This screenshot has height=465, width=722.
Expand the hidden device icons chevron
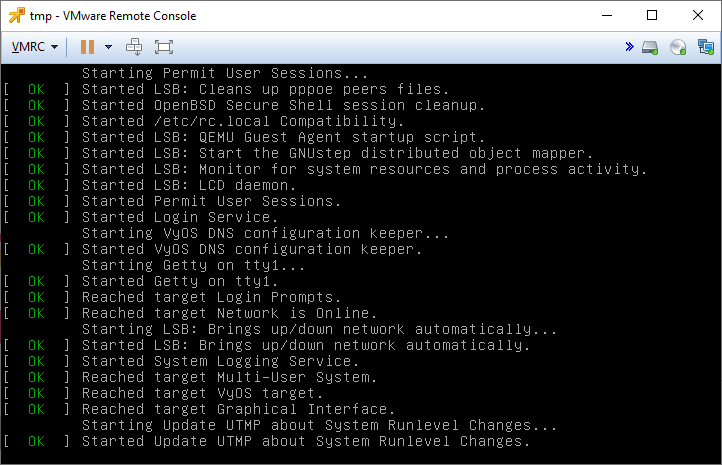point(629,47)
